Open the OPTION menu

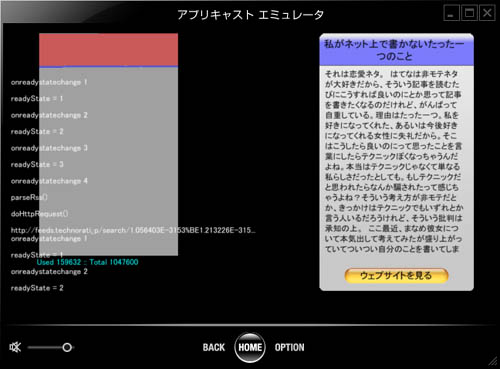click(289, 347)
